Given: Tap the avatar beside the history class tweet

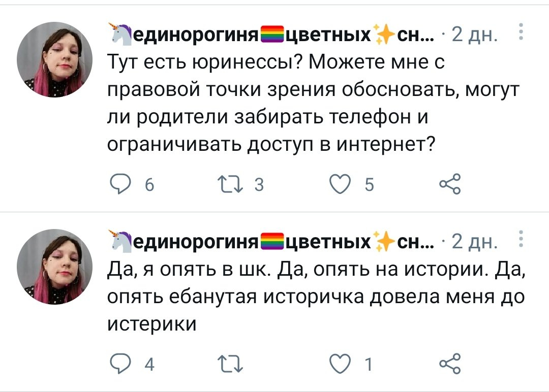Looking at the screenshot, I should coord(55,267).
